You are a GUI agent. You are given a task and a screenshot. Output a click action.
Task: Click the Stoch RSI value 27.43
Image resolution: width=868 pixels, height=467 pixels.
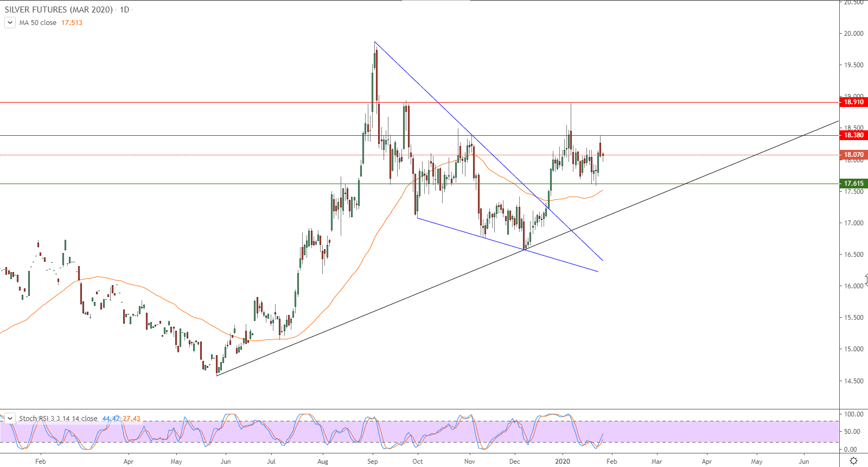tap(131, 419)
